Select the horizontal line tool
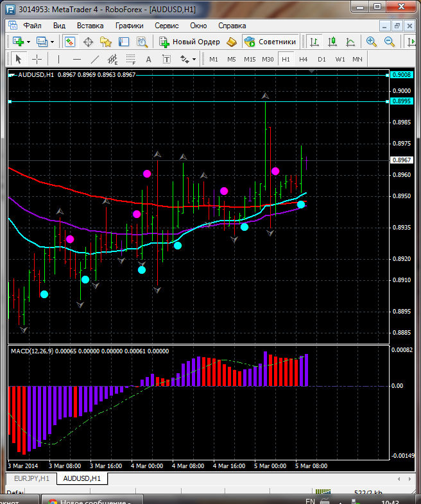The image size is (421, 504). [x=77, y=59]
